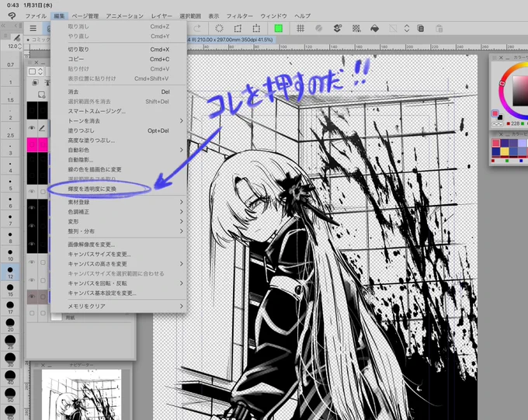Expand the 素材登録 submenu

pos(182,202)
